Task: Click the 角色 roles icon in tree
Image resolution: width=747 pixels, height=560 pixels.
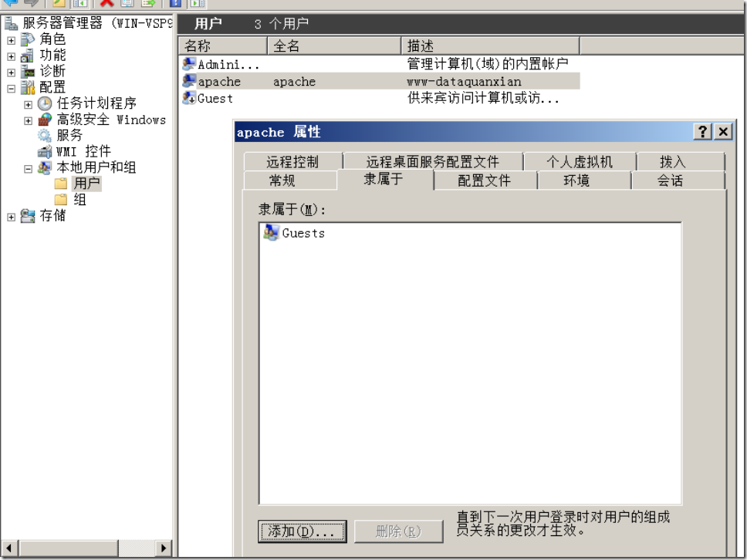Action: click(28, 39)
